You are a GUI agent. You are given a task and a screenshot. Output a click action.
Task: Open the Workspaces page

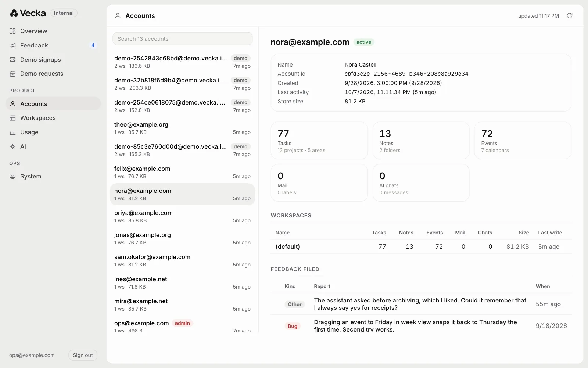(53, 118)
